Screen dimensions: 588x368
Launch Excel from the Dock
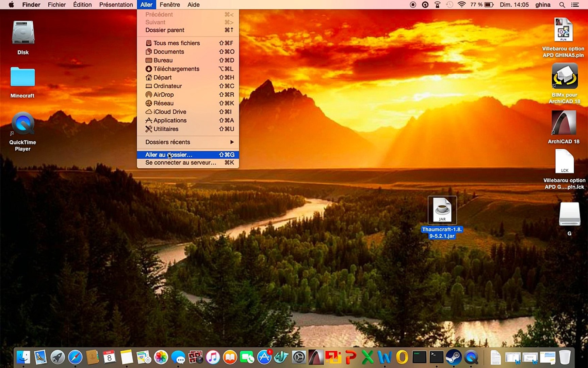pos(367,357)
